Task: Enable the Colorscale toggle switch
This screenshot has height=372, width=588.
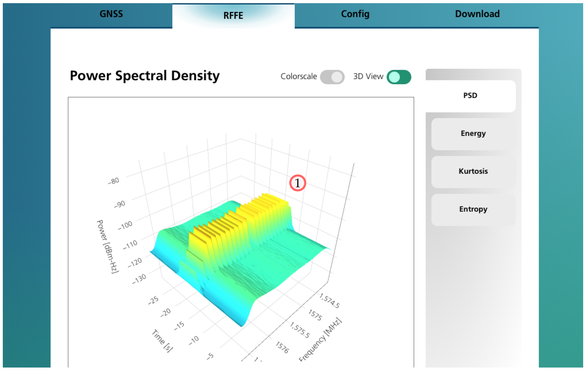Action: (x=332, y=77)
